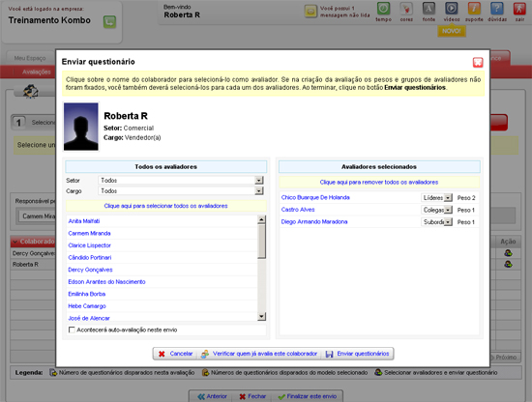Click link to remove all selected evaluators
The image size is (532, 402).
coord(379,182)
